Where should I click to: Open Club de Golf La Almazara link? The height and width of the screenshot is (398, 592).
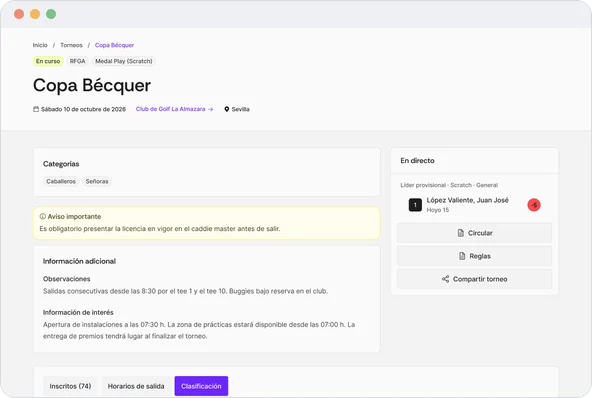(x=174, y=109)
